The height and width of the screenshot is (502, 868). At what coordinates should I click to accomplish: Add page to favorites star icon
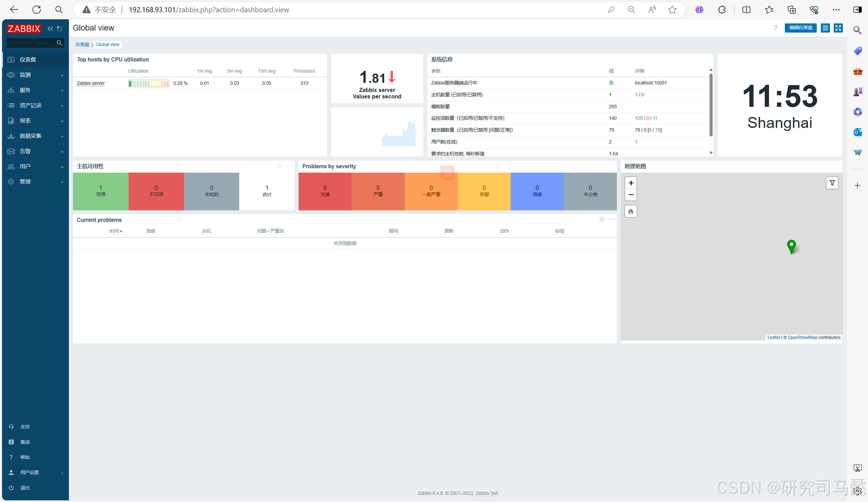click(672, 9)
